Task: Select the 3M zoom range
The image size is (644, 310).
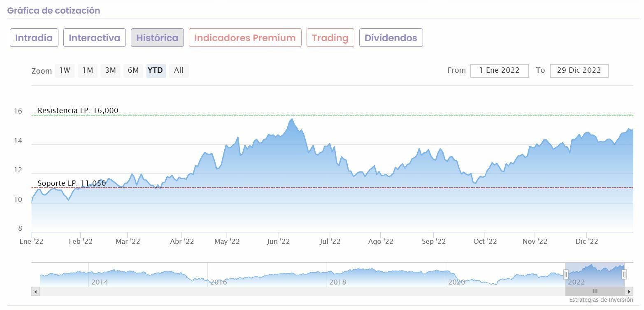Action: click(110, 70)
